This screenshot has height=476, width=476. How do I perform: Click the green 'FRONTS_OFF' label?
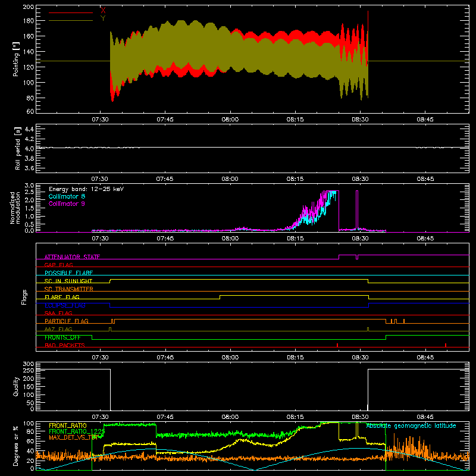(x=62, y=337)
